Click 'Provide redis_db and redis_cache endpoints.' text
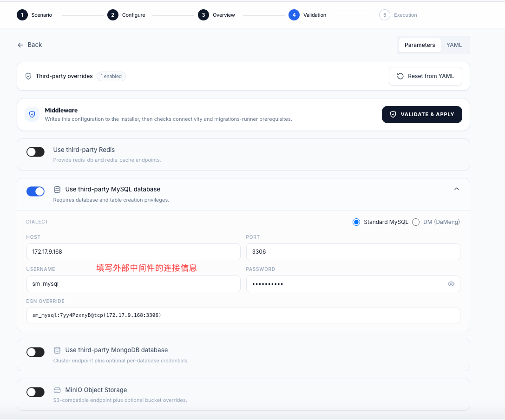Screen dimensions: 505x420 [x=107, y=160]
